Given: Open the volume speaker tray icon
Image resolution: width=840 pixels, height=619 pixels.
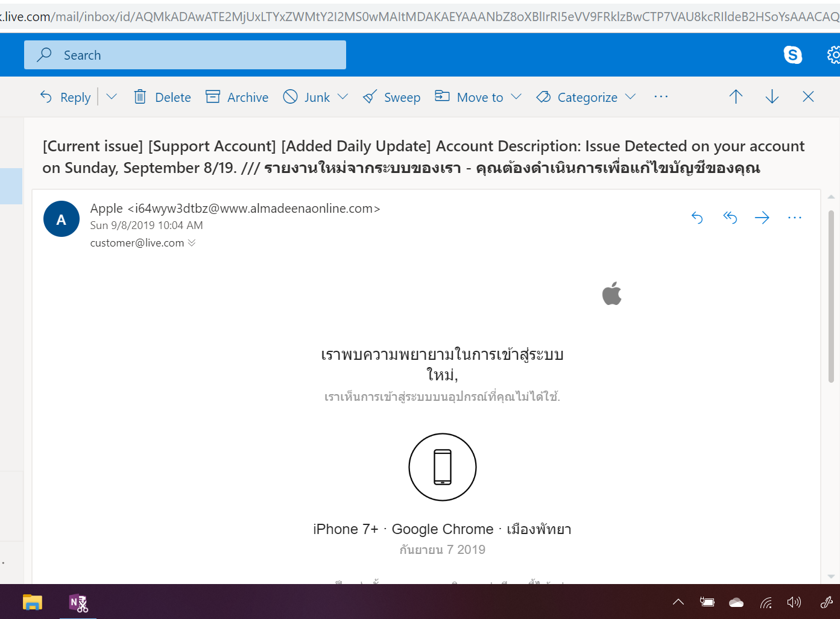Looking at the screenshot, I should click(794, 602).
